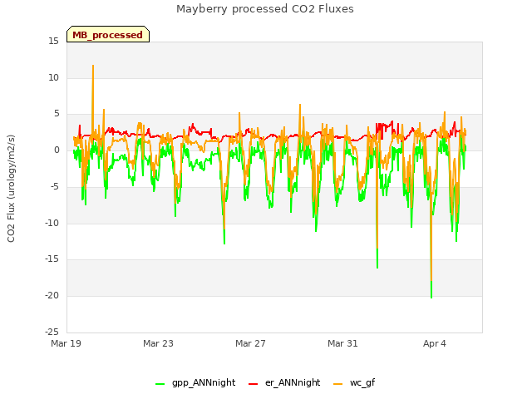Screen dimensions: 532x399
Task: Click the red er_ANNnight legend swatch
Action: point(253,384)
